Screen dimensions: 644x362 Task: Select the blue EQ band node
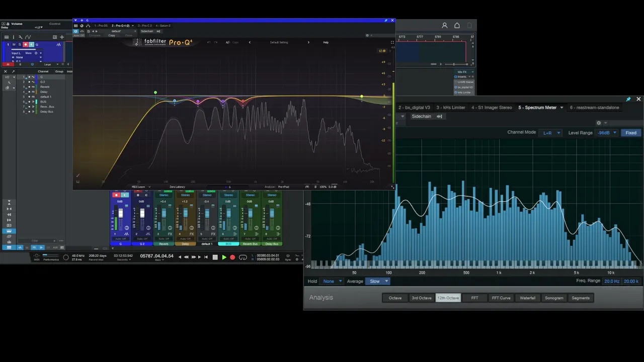click(175, 102)
